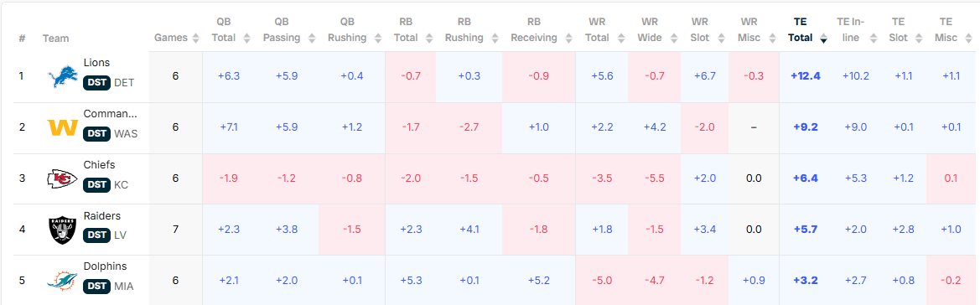Click the Team column header

[55, 39]
